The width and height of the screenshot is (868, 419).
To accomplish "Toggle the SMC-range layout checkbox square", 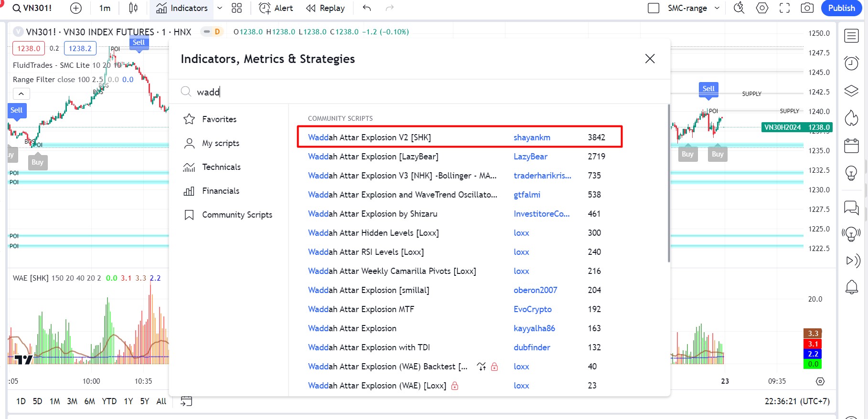I will pyautogui.click(x=653, y=8).
